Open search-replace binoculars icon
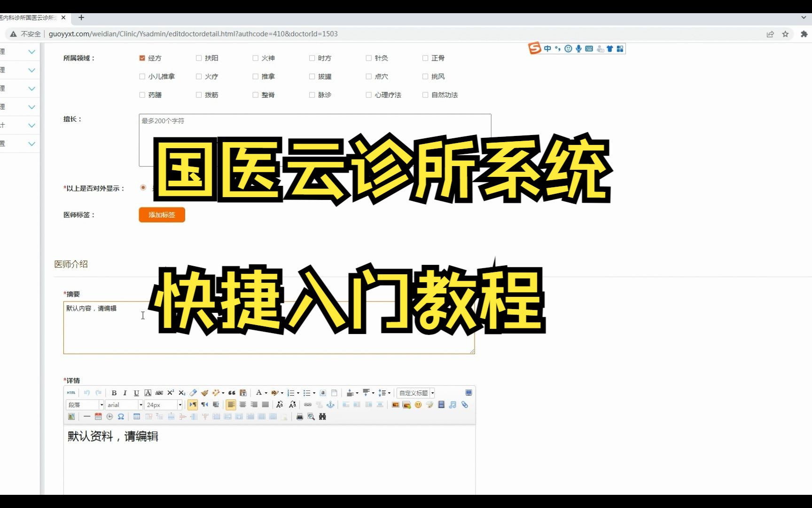The height and width of the screenshot is (508, 812). tap(322, 416)
